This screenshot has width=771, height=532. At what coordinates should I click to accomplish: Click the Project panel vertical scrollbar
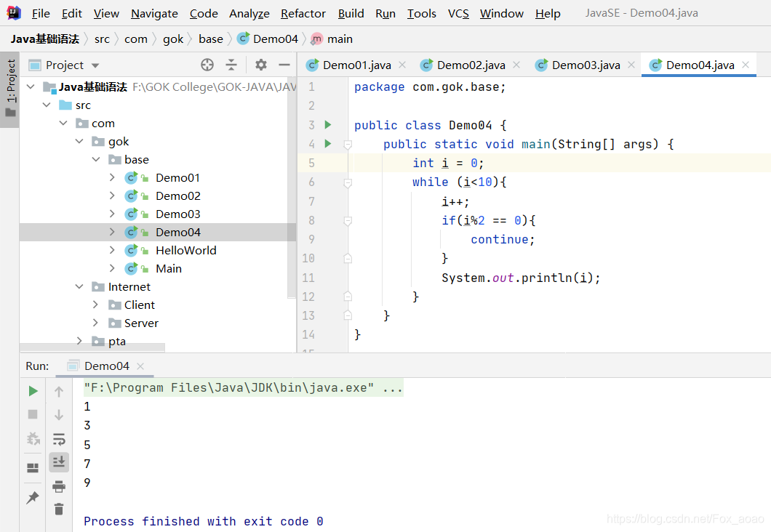coord(292,188)
